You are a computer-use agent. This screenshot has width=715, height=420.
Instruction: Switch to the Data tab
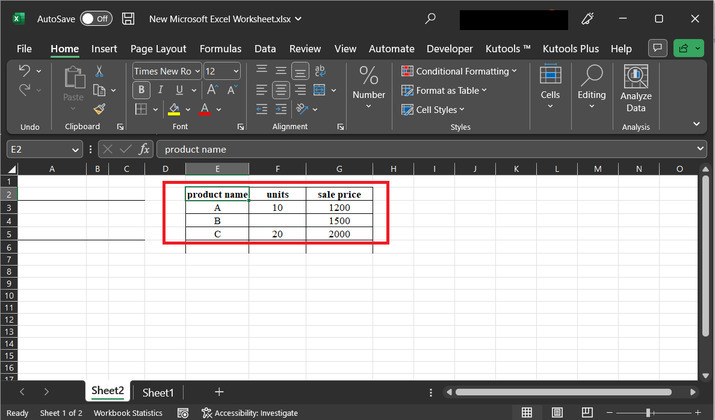point(265,49)
